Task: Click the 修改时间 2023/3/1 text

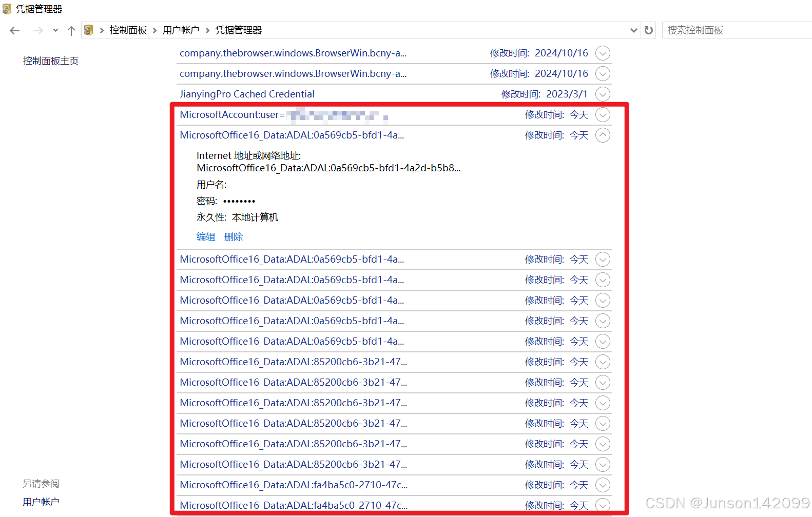Action: click(544, 94)
